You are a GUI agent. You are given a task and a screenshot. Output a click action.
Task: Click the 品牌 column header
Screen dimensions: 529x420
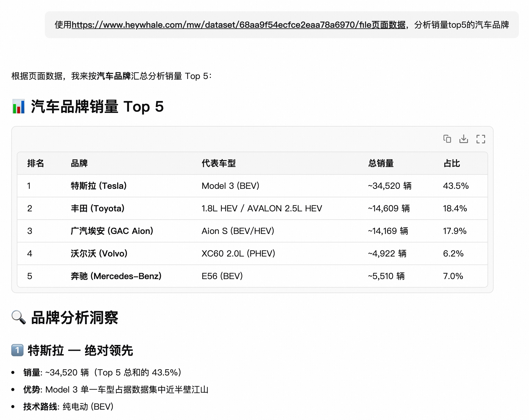point(79,163)
